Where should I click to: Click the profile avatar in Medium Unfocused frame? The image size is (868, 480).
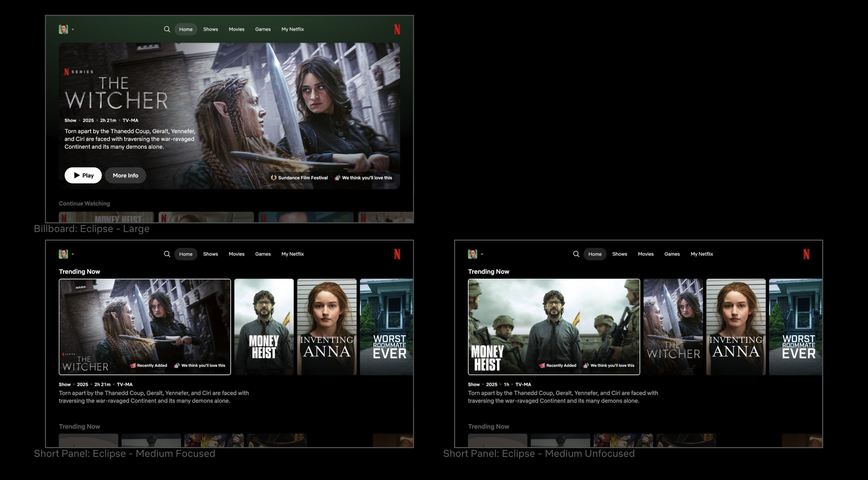[x=473, y=254]
